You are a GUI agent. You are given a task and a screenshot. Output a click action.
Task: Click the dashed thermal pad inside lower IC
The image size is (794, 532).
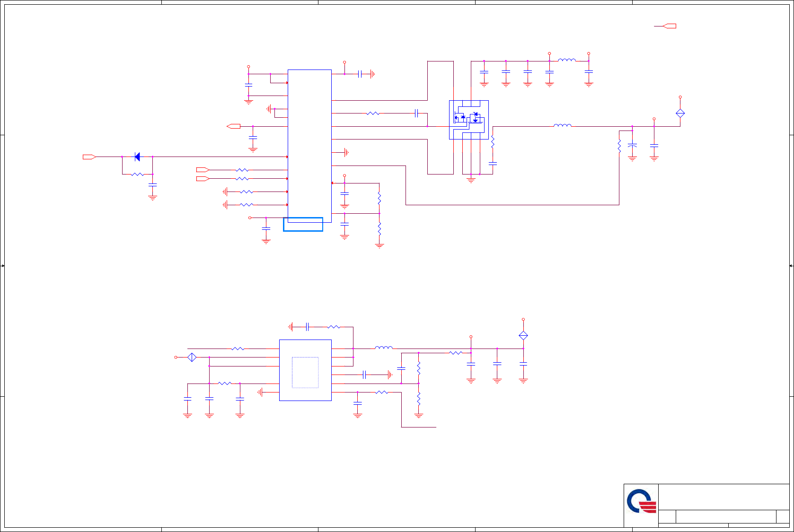[x=305, y=373]
